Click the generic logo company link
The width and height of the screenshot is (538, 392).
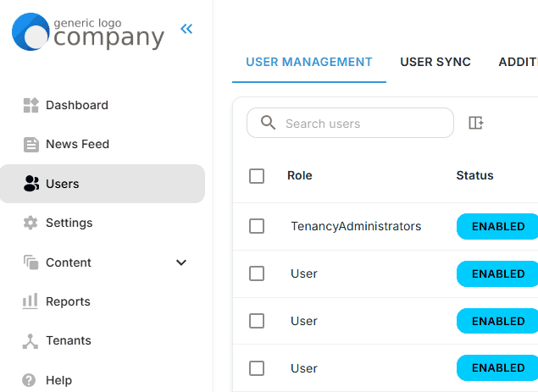pos(88,32)
